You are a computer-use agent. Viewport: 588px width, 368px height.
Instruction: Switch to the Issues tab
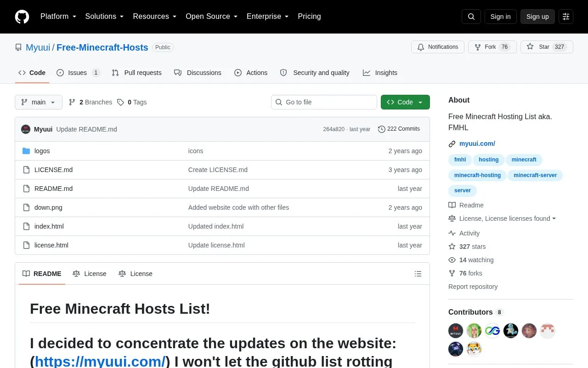(78, 73)
